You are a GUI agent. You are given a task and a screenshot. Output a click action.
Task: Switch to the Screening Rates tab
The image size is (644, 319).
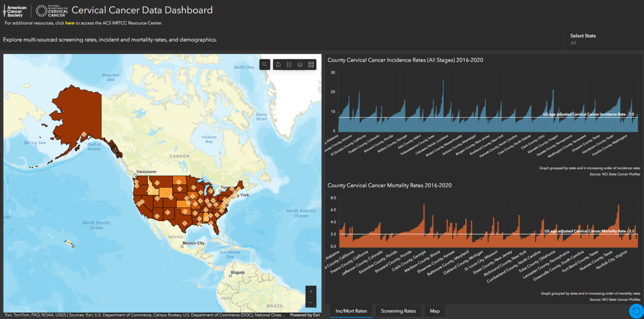pyautogui.click(x=397, y=311)
